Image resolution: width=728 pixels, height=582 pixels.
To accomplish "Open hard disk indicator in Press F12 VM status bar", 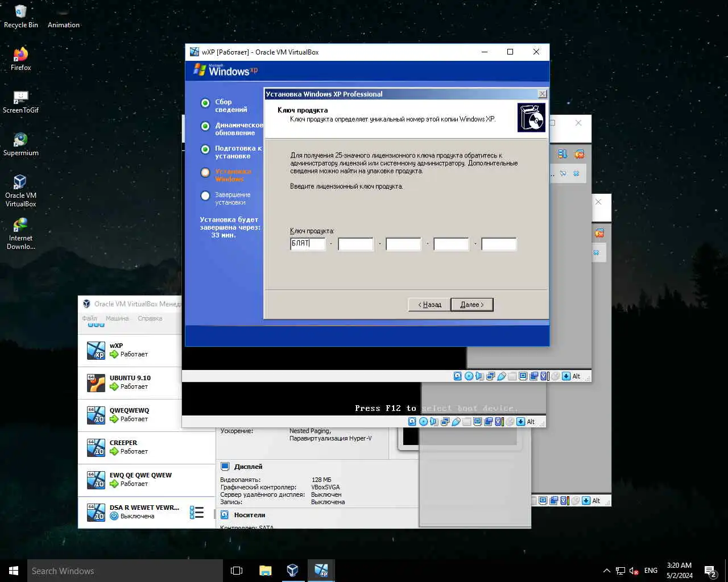I will pyautogui.click(x=412, y=422).
